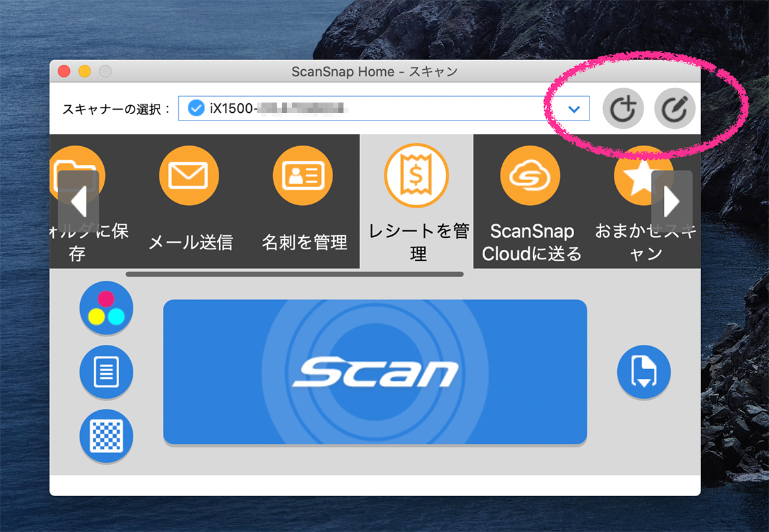
Task: Click the profile list horizontal scrollbar
Action: point(294,274)
